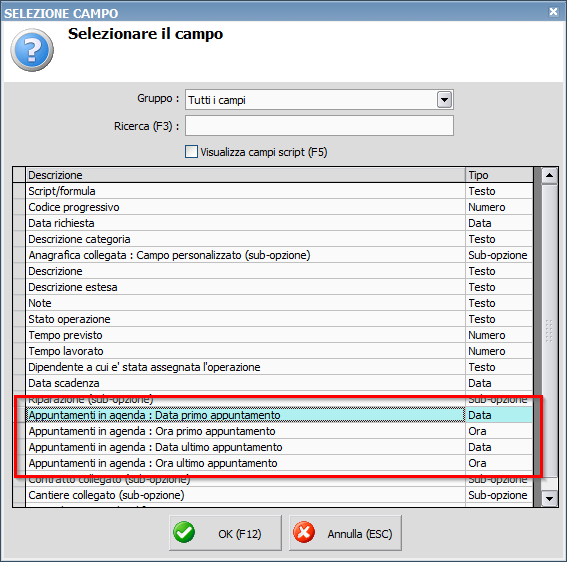
Task: Click the scrollbar up arrow
Action: pos(549,175)
